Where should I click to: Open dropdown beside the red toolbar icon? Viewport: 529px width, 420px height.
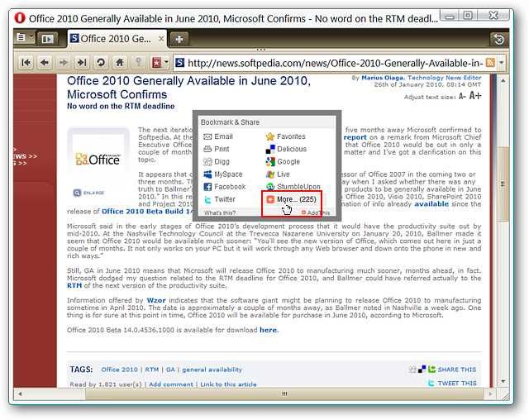pos(166,62)
